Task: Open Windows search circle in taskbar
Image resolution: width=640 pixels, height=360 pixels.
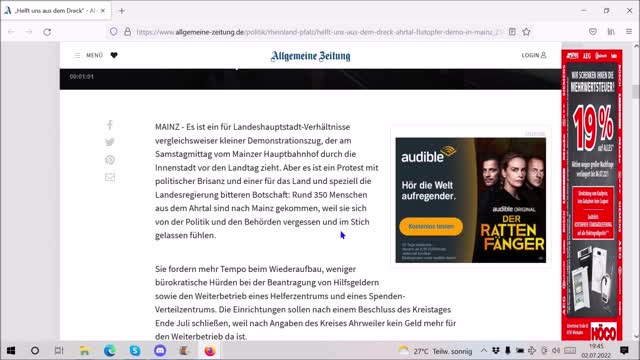Action: [35, 351]
